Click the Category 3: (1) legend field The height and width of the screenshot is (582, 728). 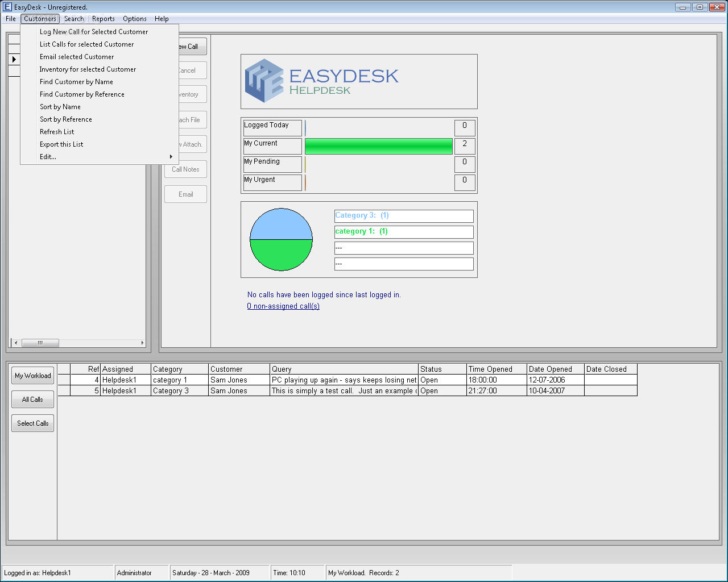(x=404, y=216)
